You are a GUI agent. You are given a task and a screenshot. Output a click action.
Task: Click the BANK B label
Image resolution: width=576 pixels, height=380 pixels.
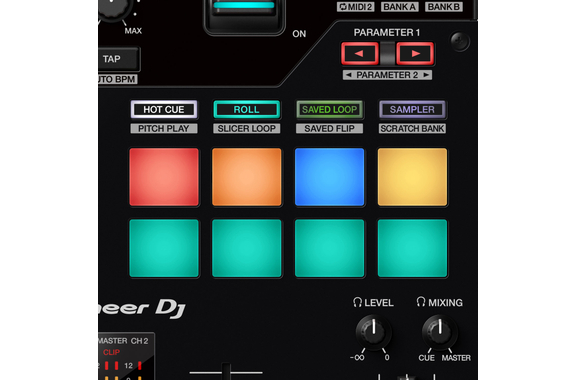[x=444, y=7]
